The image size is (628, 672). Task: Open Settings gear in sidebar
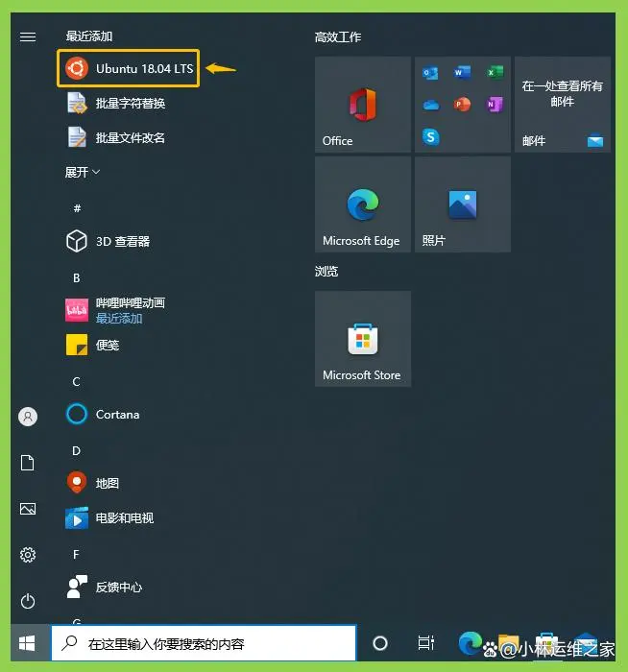[28, 555]
